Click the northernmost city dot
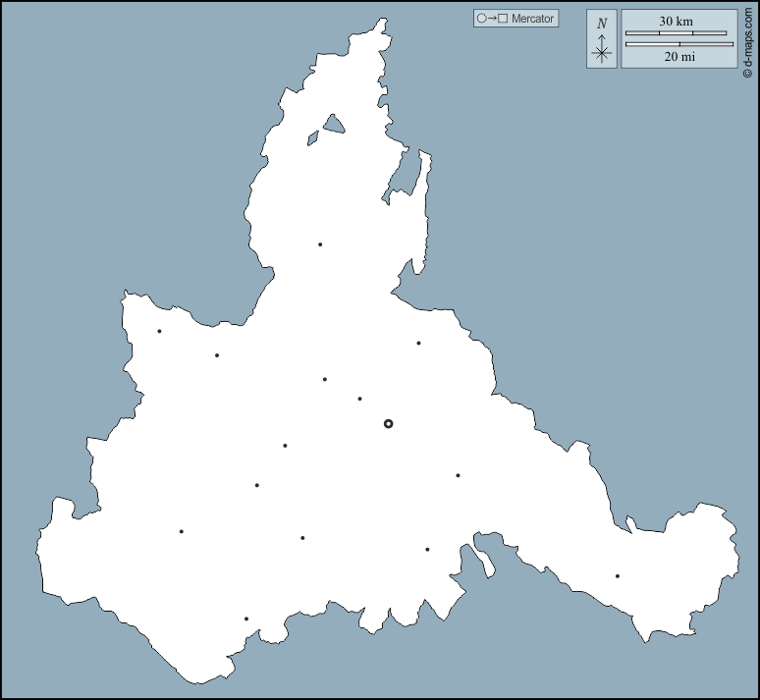Screen dimensions: 760x700 click(320, 244)
